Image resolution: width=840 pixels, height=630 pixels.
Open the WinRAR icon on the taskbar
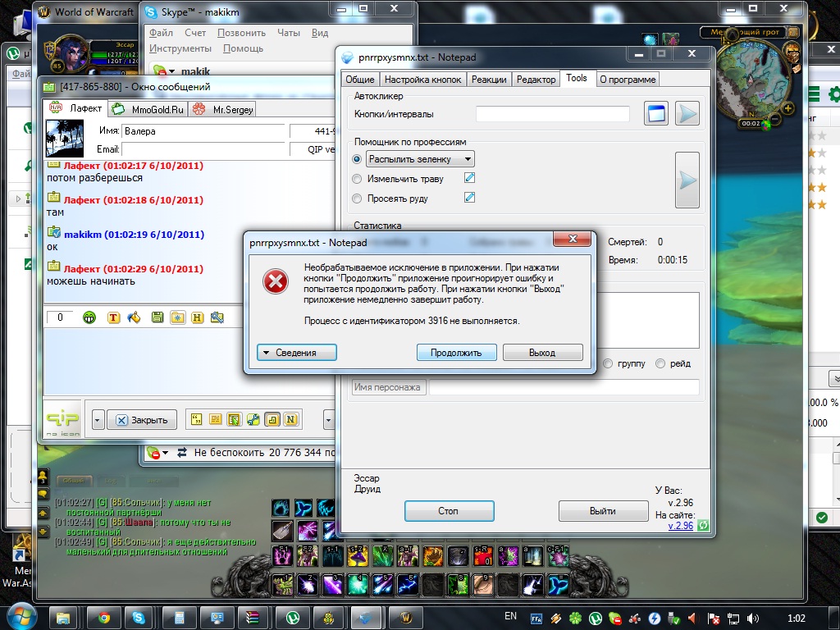(x=253, y=619)
